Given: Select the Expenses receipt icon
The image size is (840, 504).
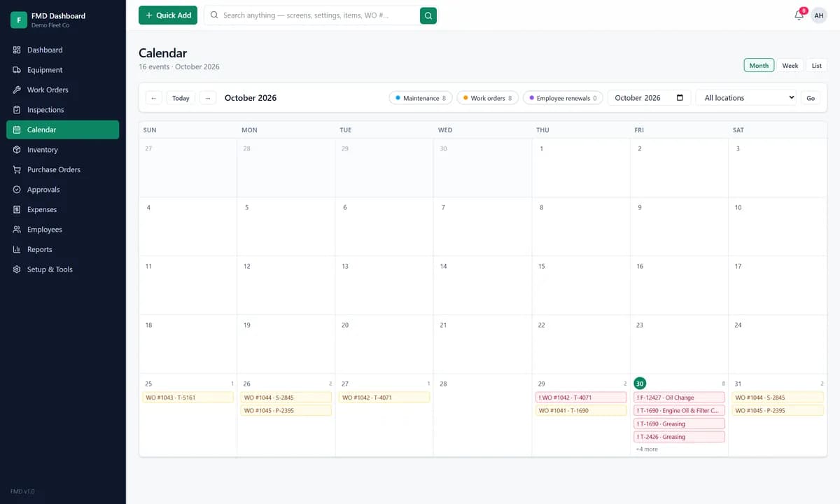Looking at the screenshot, I should click(x=17, y=209).
